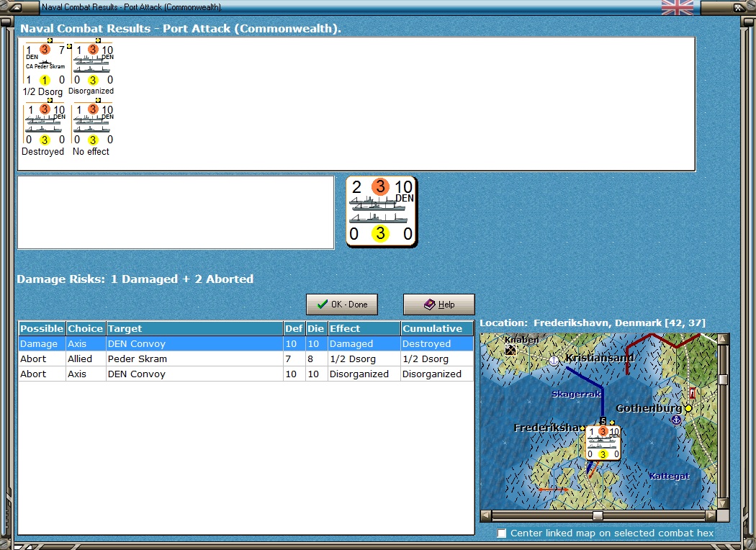The image size is (756, 550).
Task: Click the Disorganized cumulative cell in last row
Action: click(437, 374)
